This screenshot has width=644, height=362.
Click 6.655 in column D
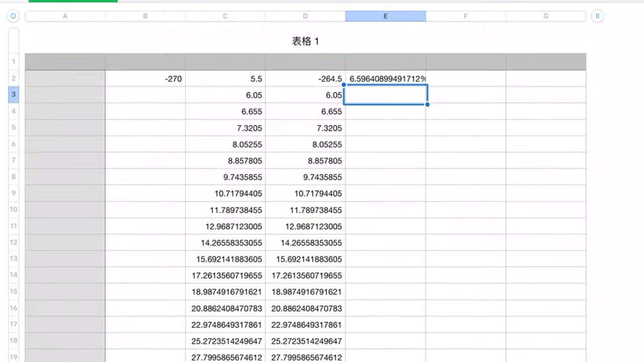305,112
